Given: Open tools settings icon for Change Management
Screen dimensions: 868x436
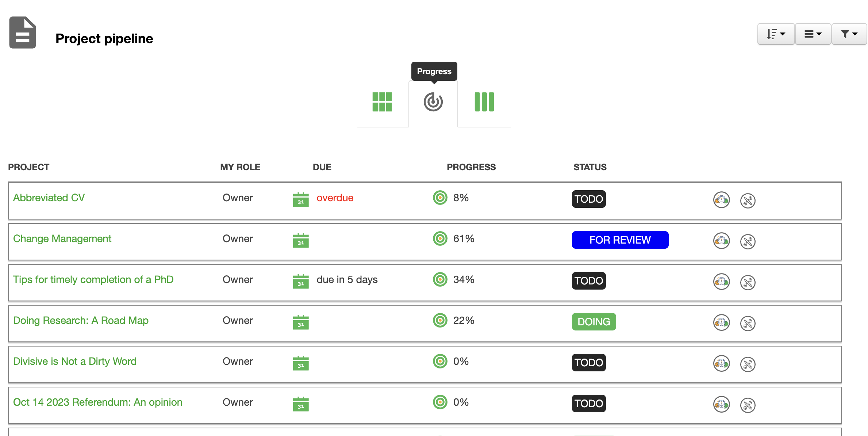Looking at the screenshot, I should [x=748, y=241].
